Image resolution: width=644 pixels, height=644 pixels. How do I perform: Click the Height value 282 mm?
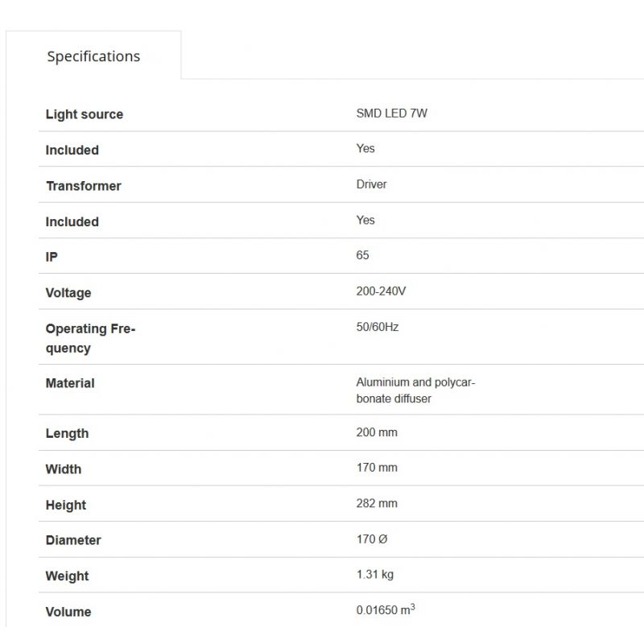[377, 504]
